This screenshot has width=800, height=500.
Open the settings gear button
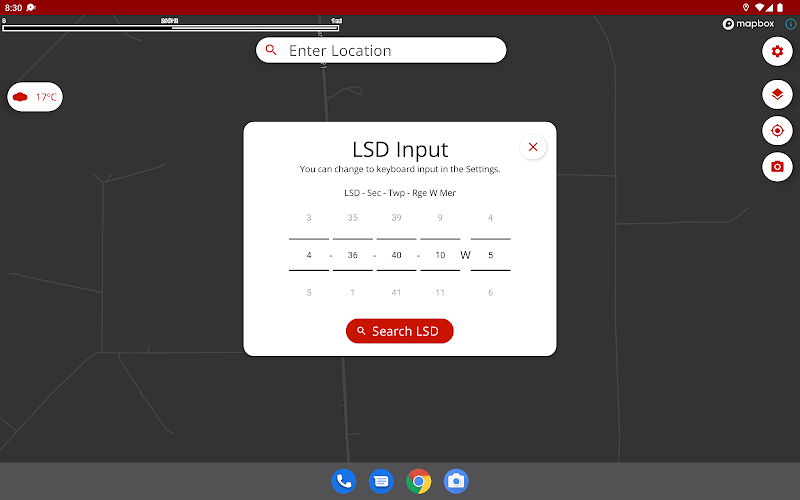point(777,52)
